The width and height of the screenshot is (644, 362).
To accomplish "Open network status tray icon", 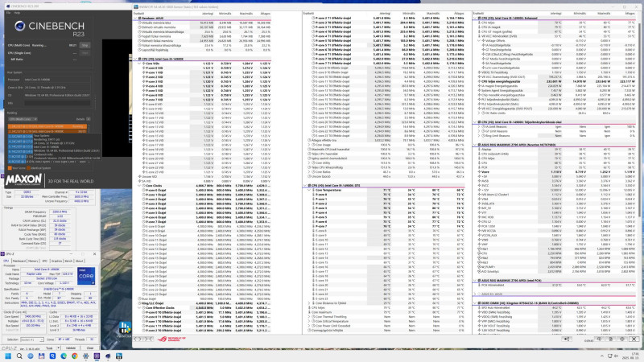I will 610,356.
